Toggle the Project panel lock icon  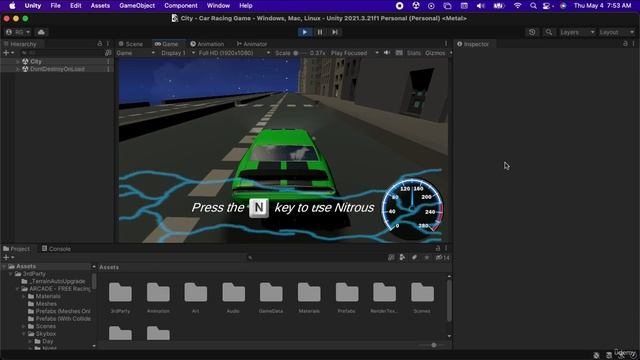[438, 248]
